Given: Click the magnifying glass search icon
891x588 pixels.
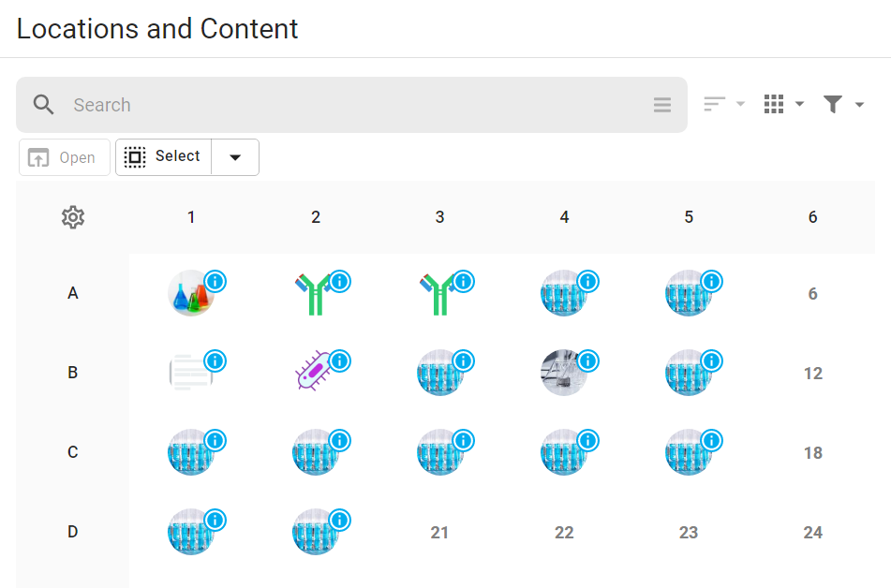Looking at the screenshot, I should [x=43, y=105].
